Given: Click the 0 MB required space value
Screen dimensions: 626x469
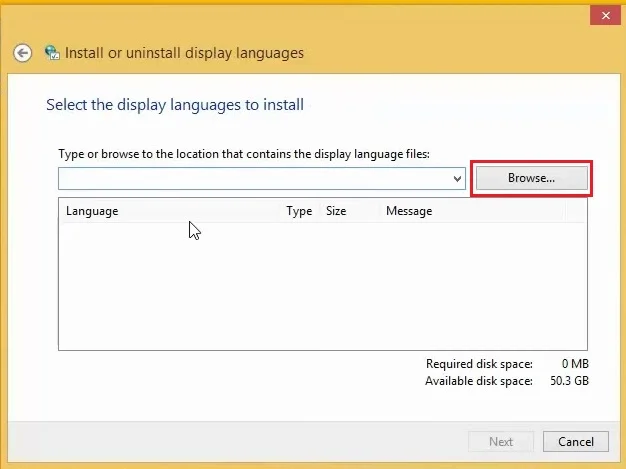Looking at the screenshot, I should pos(575,364).
